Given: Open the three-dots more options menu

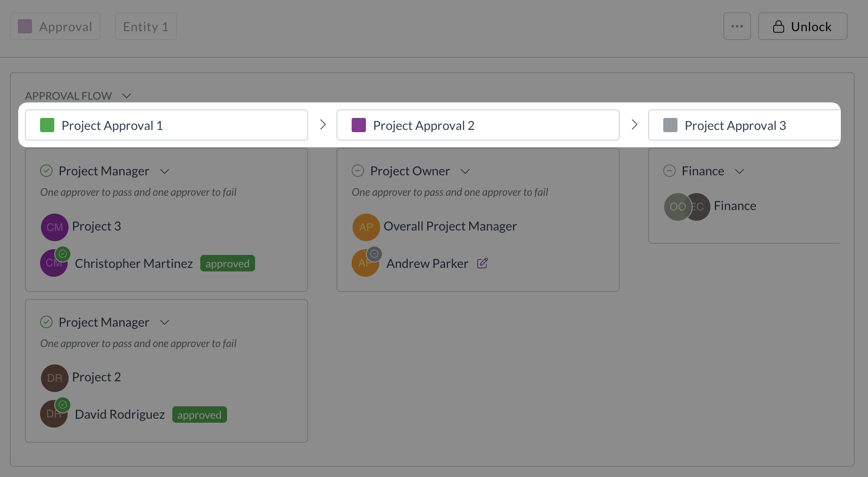Looking at the screenshot, I should (x=737, y=27).
